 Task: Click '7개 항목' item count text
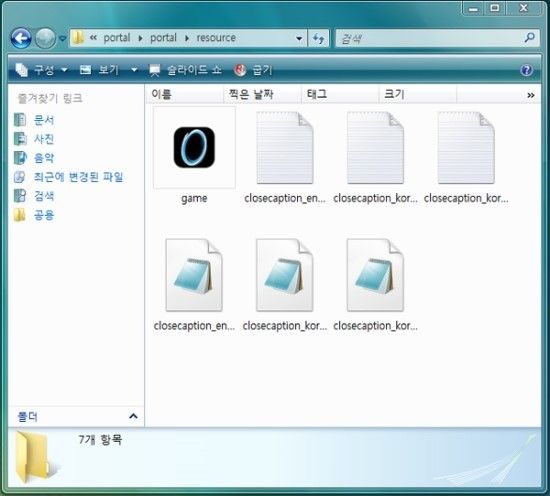(x=100, y=440)
